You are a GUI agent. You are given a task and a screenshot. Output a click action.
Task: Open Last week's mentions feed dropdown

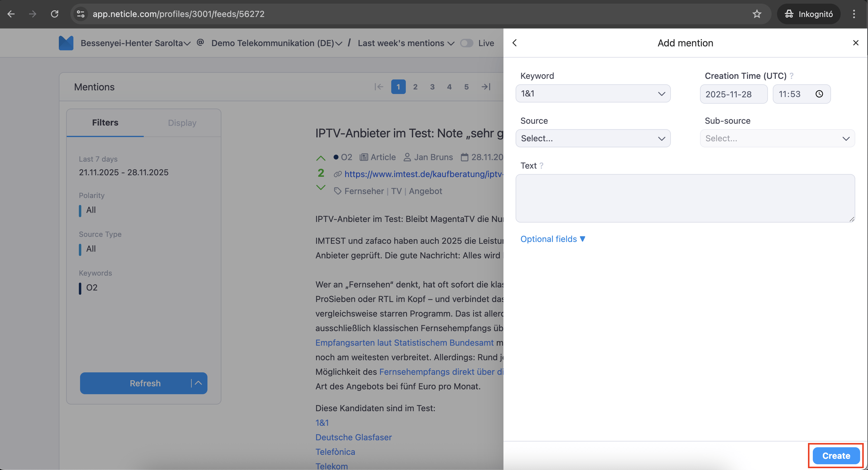[x=406, y=43]
